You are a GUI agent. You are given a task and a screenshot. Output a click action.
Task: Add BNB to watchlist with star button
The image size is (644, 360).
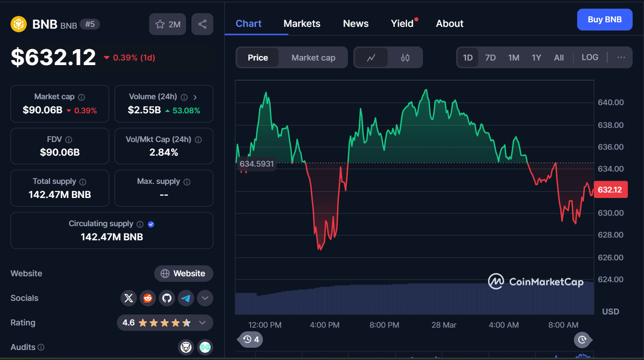tap(168, 24)
